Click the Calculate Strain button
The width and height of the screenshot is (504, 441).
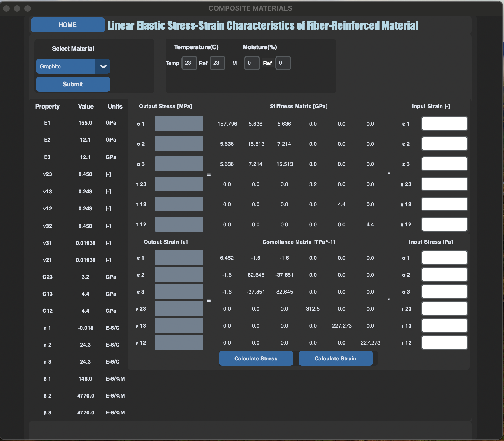coord(336,358)
